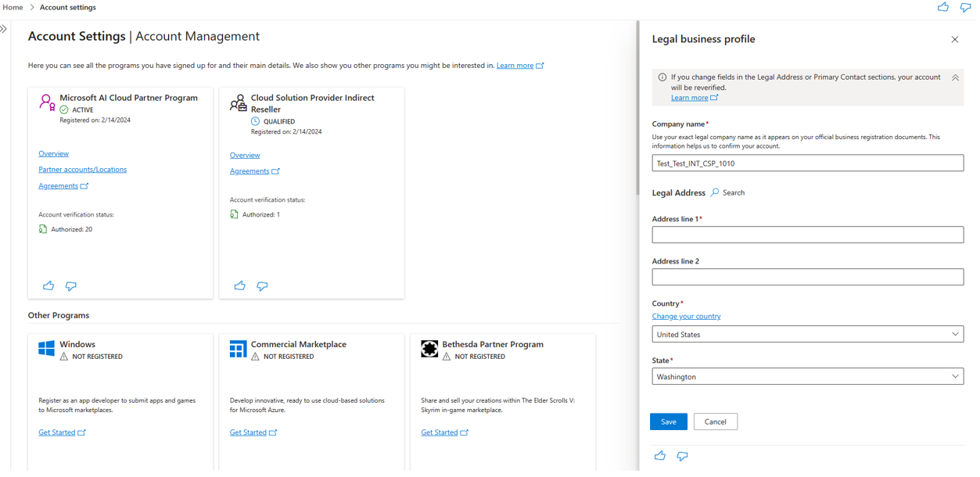Click the Save button

pos(668,422)
